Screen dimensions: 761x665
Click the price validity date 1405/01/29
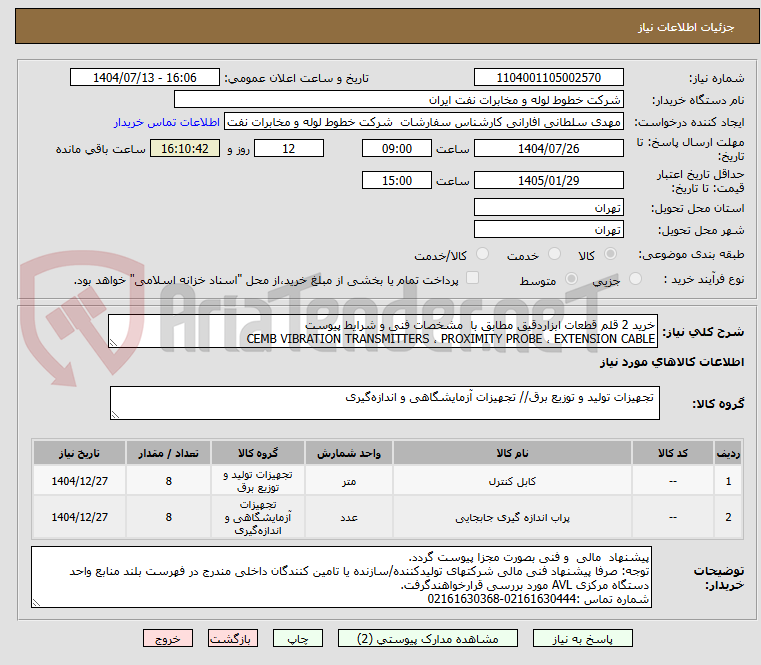pyautogui.click(x=548, y=180)
